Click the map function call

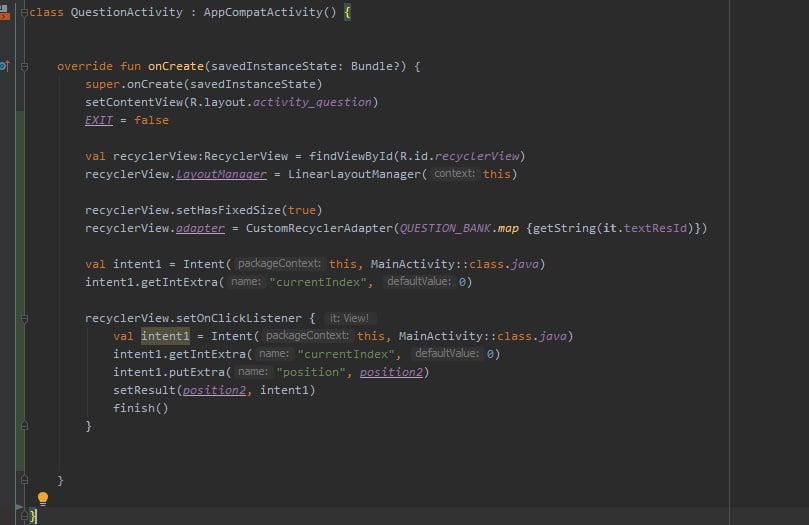pos(508,228)
